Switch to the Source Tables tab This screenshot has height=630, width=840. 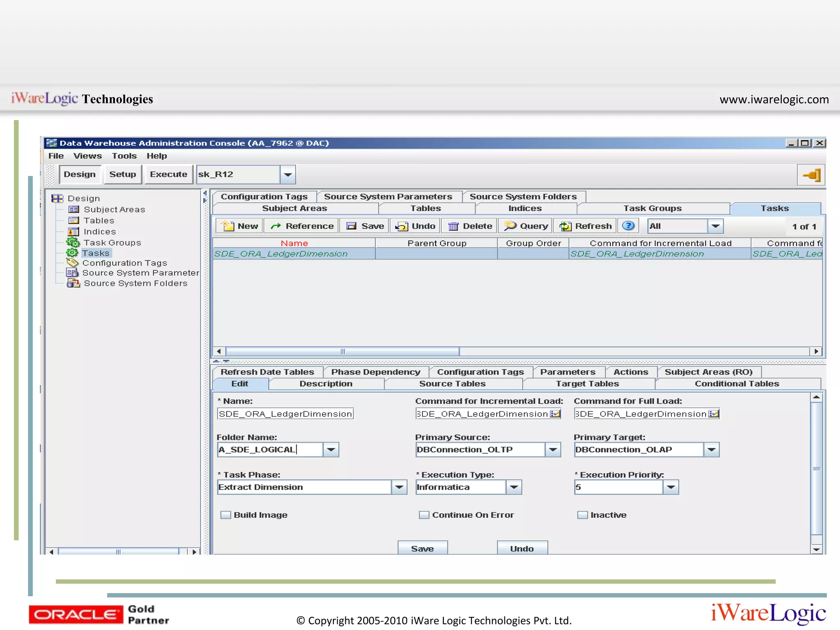click(x=452, y=384)
